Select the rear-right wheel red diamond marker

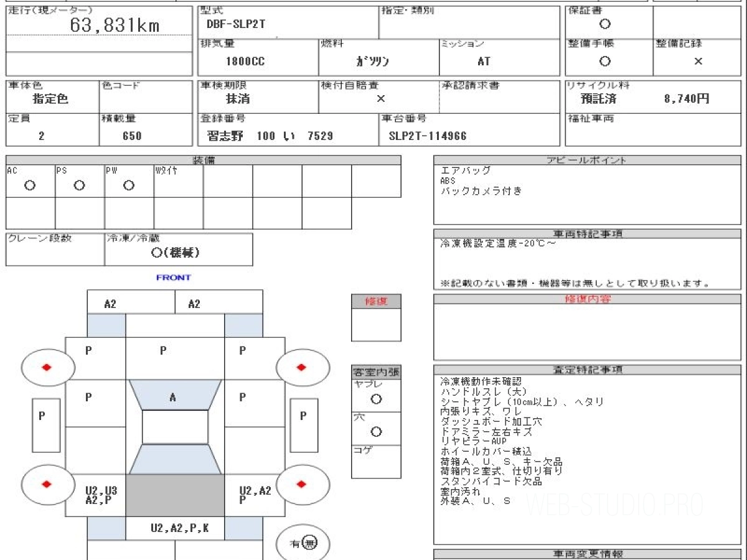click(x=301, y=484)
